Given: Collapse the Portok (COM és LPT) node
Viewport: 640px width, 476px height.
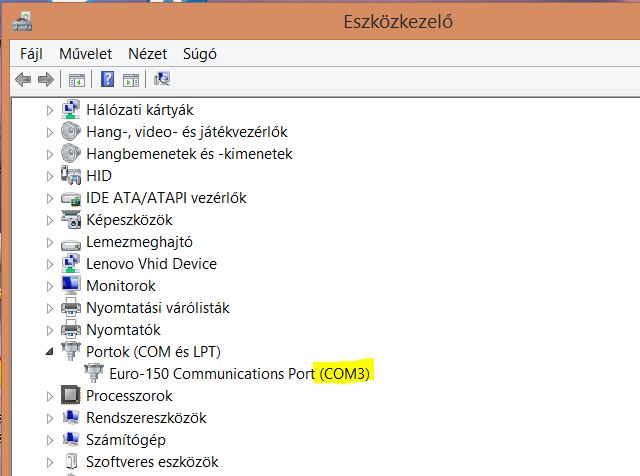Looking at the screenshot, I should pos(50,352).
